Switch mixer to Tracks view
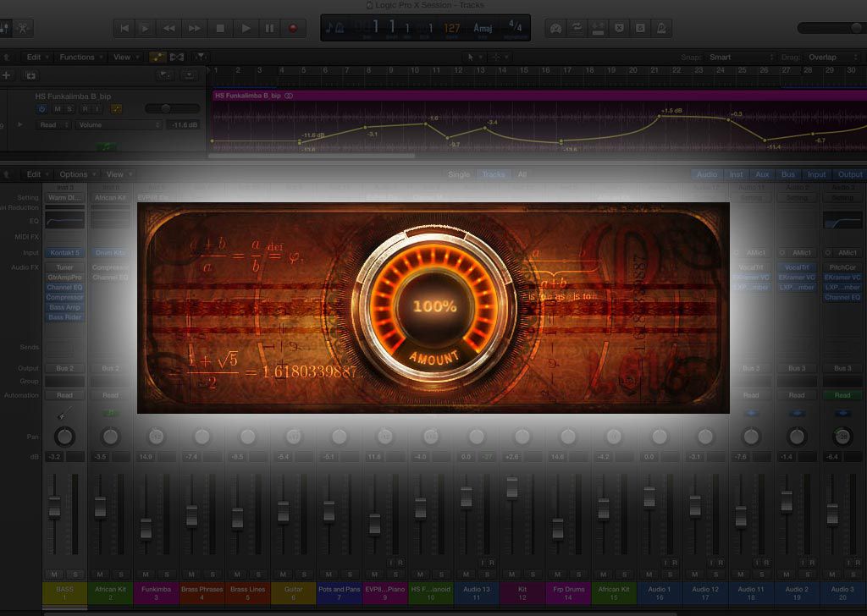This screenshot has height=616, width=867. (494, 174)
